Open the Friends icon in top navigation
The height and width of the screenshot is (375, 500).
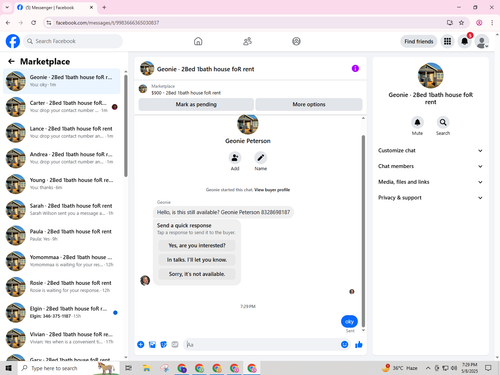click(x=247, y=41)
